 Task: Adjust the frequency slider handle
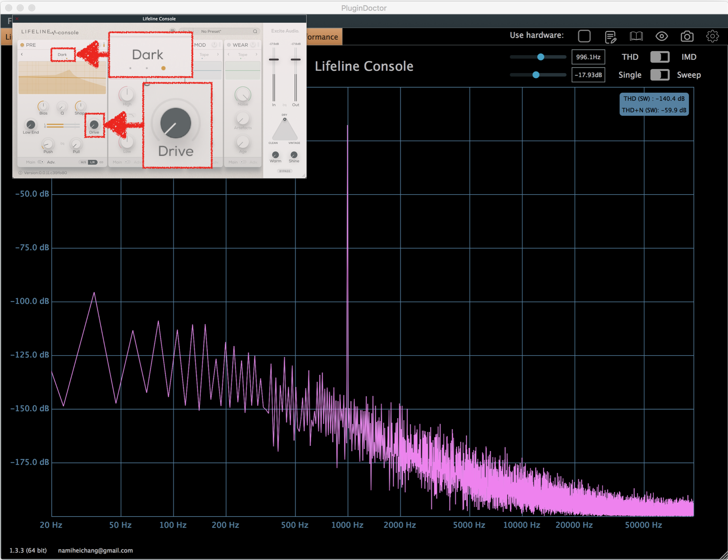pyautogui.click(x=541, y=57)
